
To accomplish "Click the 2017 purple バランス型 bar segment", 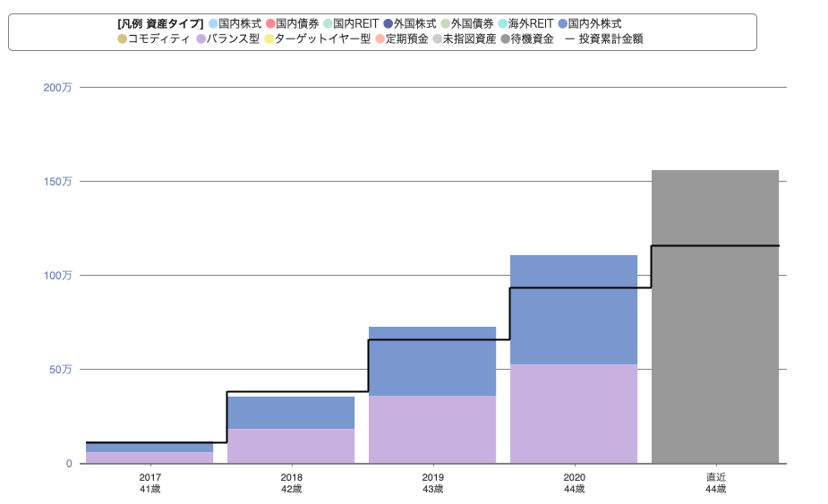I will point(149,457).
